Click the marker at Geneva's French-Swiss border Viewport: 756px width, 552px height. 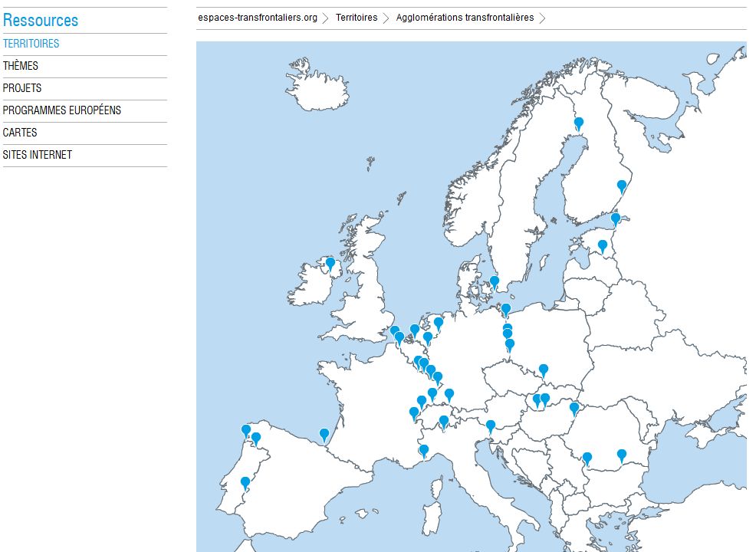(414, 414)
